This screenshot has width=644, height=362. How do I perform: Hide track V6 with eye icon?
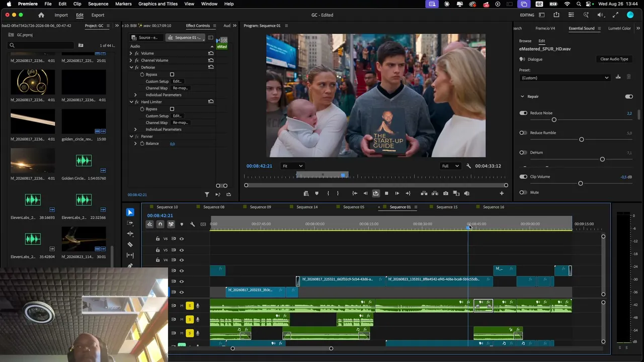coord(182,239)
